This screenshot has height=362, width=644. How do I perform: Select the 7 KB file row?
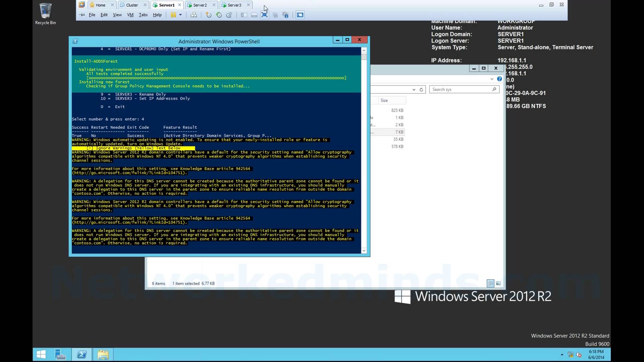(x=388, y=132)
